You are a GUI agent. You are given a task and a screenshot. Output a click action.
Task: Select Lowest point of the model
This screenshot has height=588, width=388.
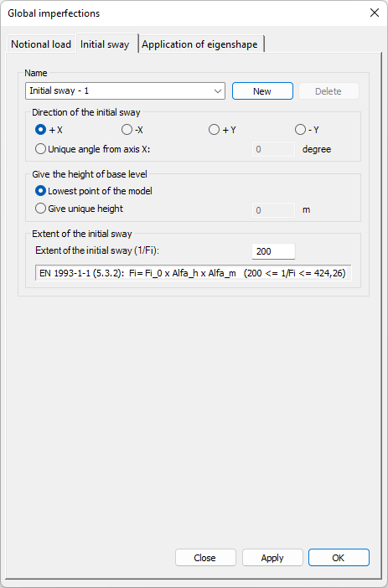[93, 191]
